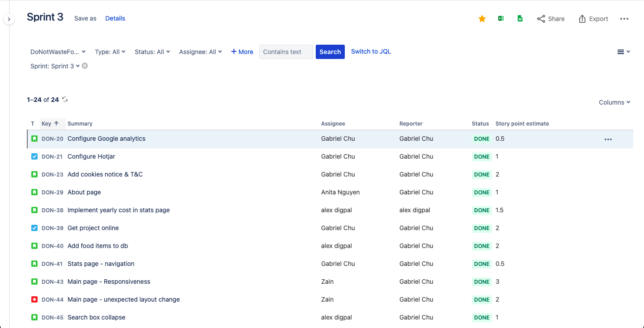
Task: Click task type icon for DON-39
Action: click(34, 228)
